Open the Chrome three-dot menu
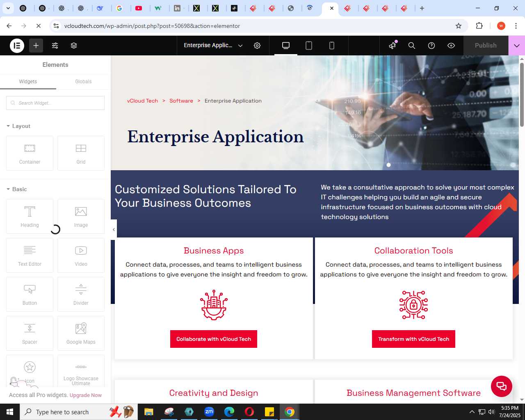The image size is (525, 420). coord(516,26)
